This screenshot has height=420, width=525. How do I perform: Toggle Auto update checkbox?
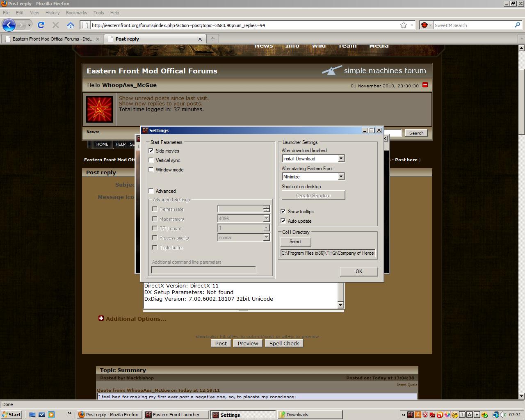[x=283, y=221]
